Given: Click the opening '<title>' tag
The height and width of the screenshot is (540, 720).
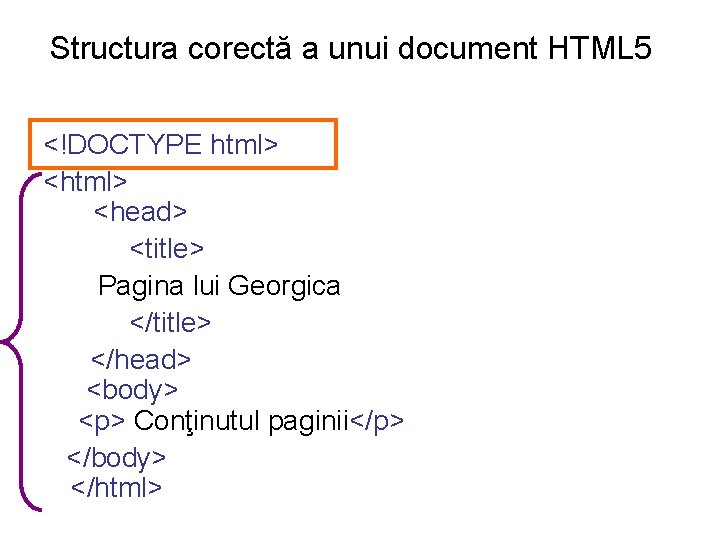Looking at the screenshot, I should coord(167,249).
